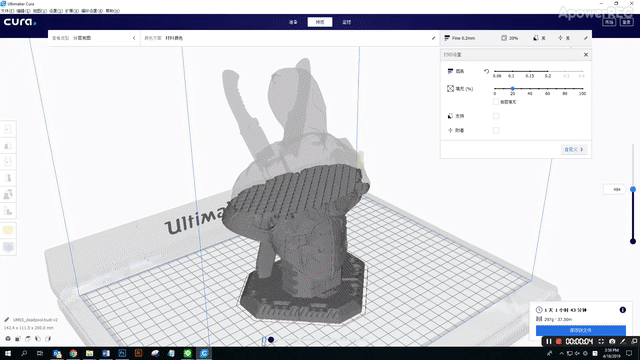Open the first menu in the menu bar
The height and width of the screenshot is (360, 640).
pyautogui.click(x=7, y=11)
